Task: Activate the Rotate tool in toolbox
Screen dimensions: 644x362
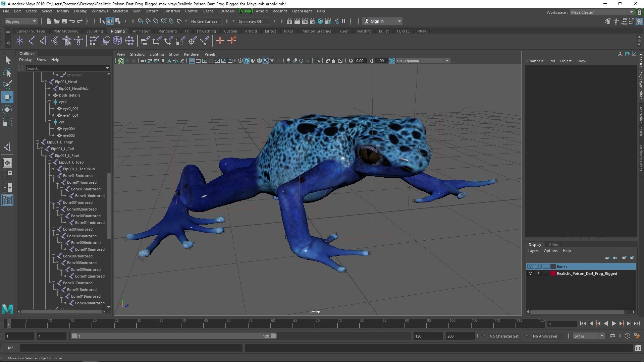Action: point(7,110)
